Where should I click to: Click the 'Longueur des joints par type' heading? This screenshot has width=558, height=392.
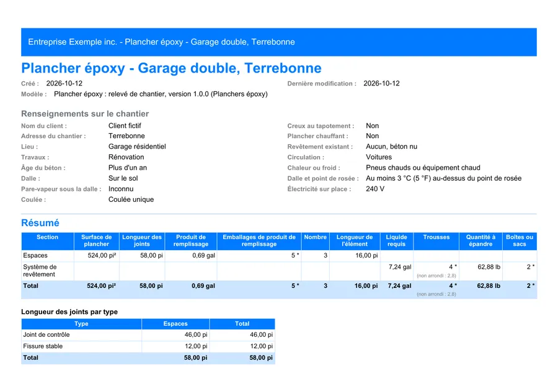pyautogui.click(x=69, y=312)
